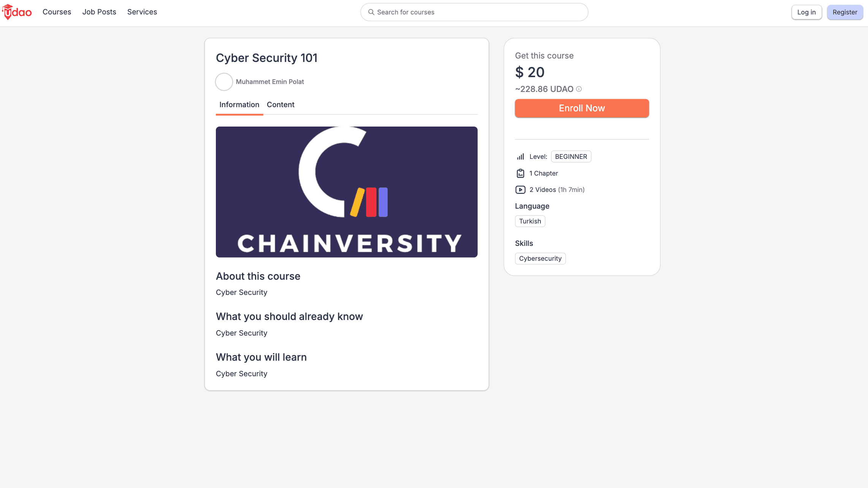Viewport: 868px width, 488px height.
Task: Click the Udao logo
Action: pyautogui.click(x=17, y=12)
